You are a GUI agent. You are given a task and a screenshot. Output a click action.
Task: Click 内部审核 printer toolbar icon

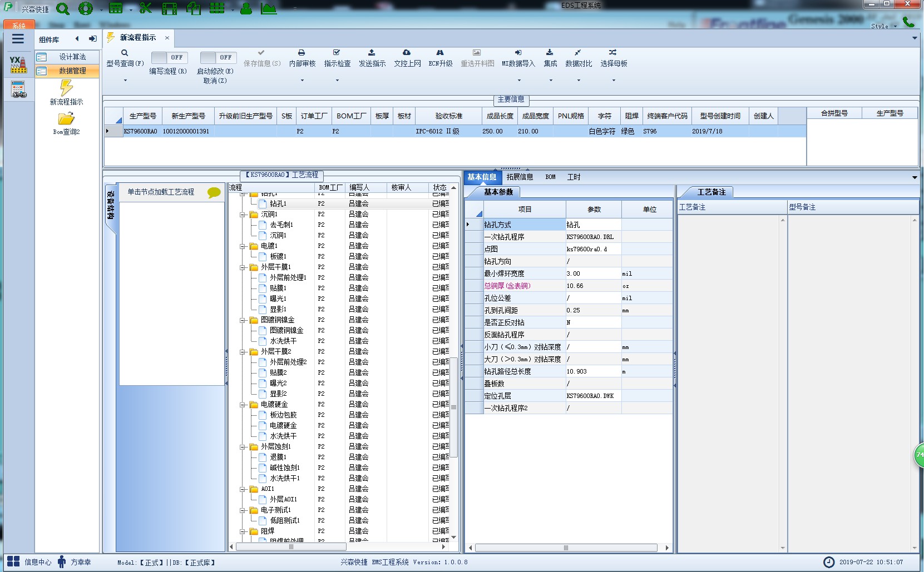coord(302,52)
